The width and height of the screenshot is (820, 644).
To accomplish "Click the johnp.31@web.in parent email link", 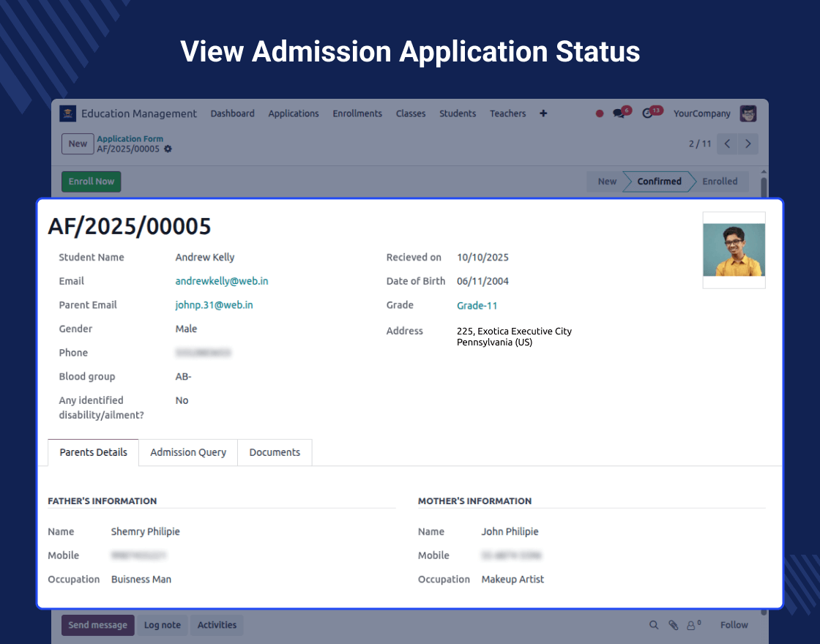I will click(x=214, y=304).
